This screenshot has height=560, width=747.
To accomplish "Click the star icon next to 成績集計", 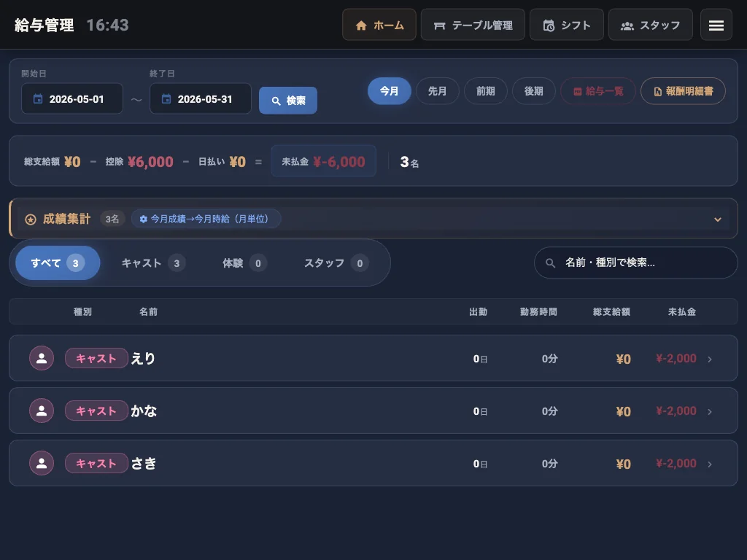I will point(31,219).
